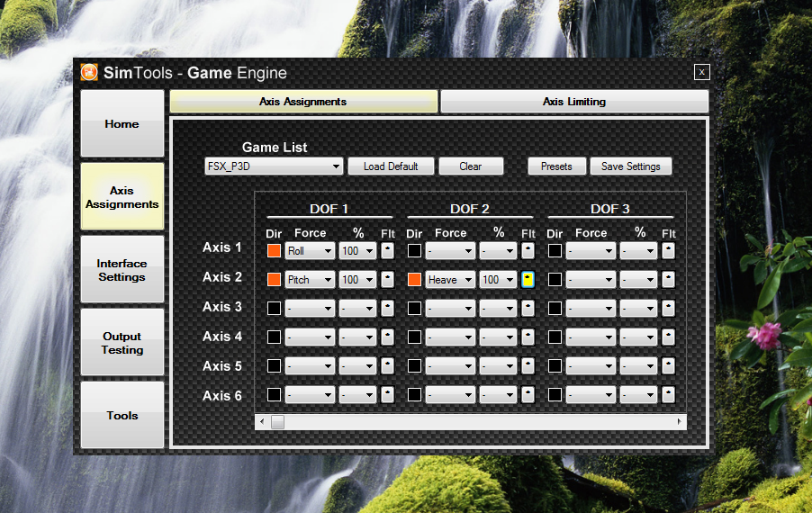812x513 pixels.
Task: Open Axis 2 DOF 1 Pitch force dropdown
Action: click(x=310, y=280)
